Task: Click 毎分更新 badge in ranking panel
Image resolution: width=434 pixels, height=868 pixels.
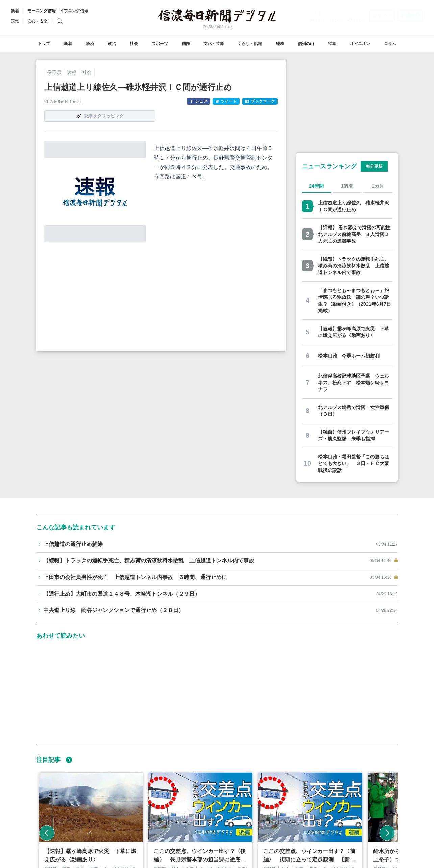Action: coord(374,166)
